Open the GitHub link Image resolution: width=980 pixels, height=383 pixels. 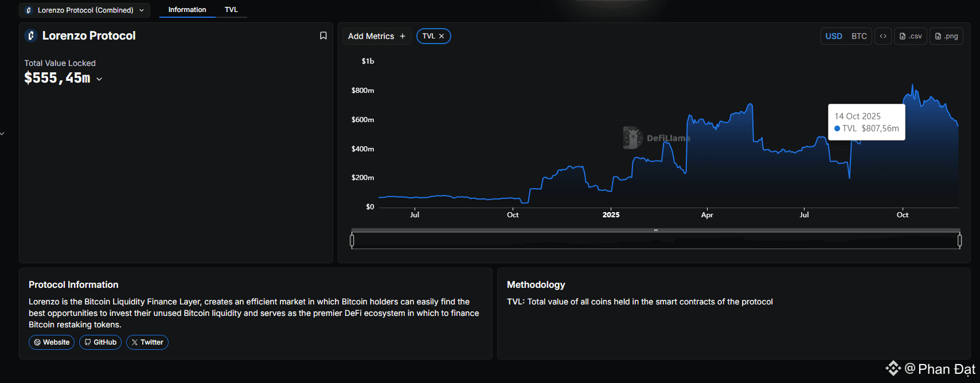(x=100, y=342)
